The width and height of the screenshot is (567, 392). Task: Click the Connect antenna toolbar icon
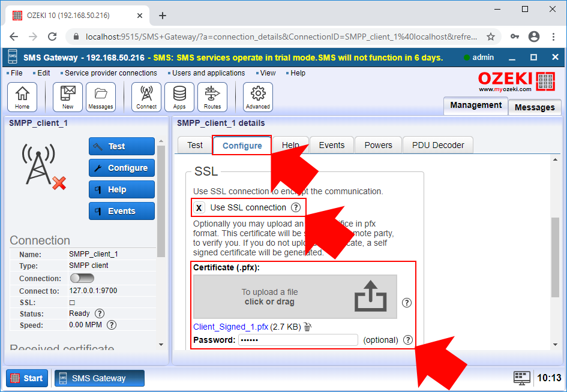(146, 97)
